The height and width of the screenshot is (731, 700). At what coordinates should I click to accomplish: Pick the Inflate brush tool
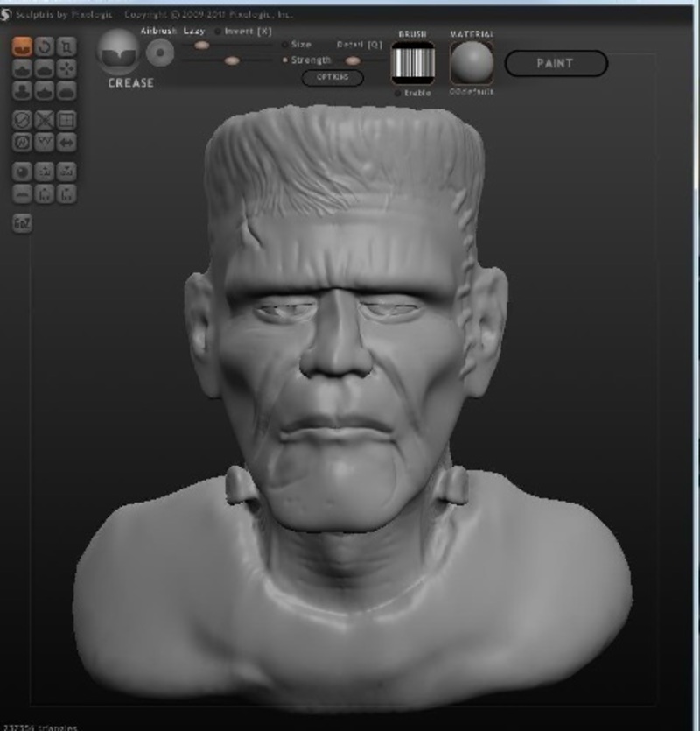click(x=22, y=91)
